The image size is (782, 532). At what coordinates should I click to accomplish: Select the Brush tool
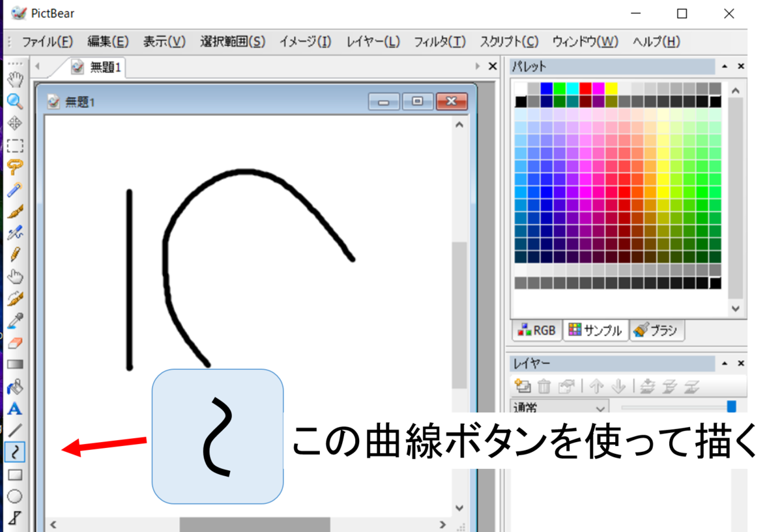[x=14, y=211]
